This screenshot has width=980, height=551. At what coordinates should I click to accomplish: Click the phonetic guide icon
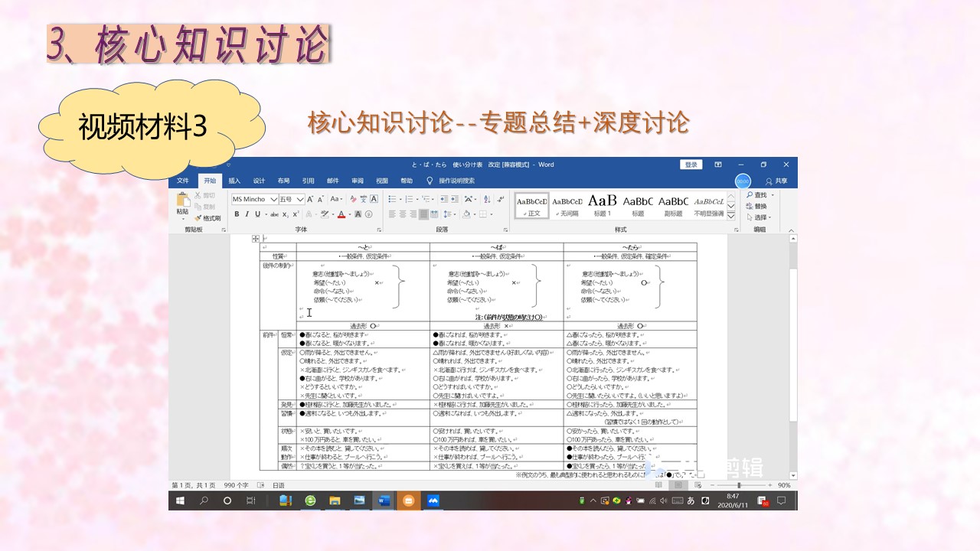pyautogui.click(x=362, y=199)
